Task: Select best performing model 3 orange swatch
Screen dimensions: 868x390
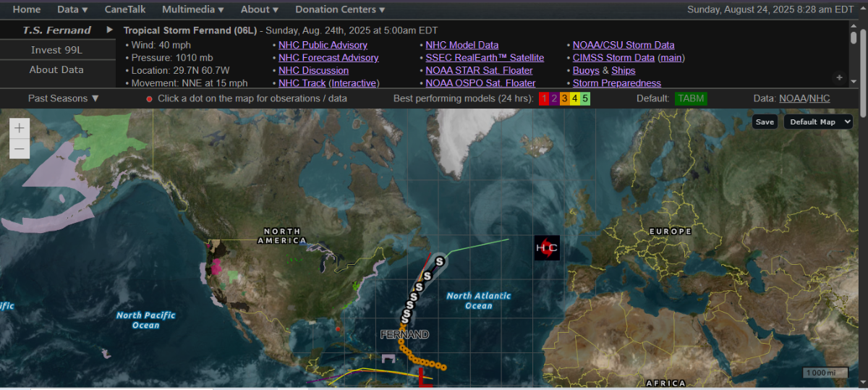Action: (564, 98)
